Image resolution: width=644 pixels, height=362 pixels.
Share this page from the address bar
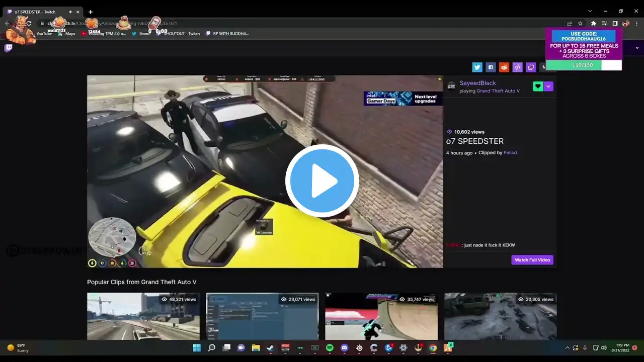click(570, 23)
